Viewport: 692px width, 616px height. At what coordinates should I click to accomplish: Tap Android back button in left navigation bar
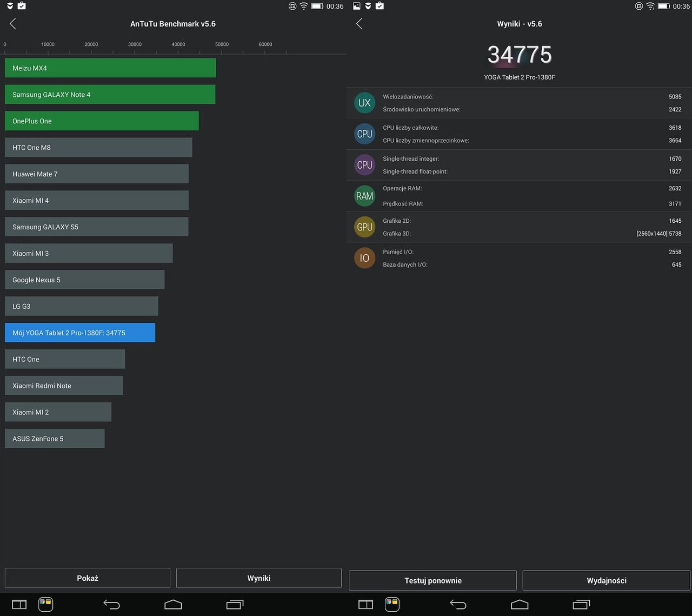111,605
